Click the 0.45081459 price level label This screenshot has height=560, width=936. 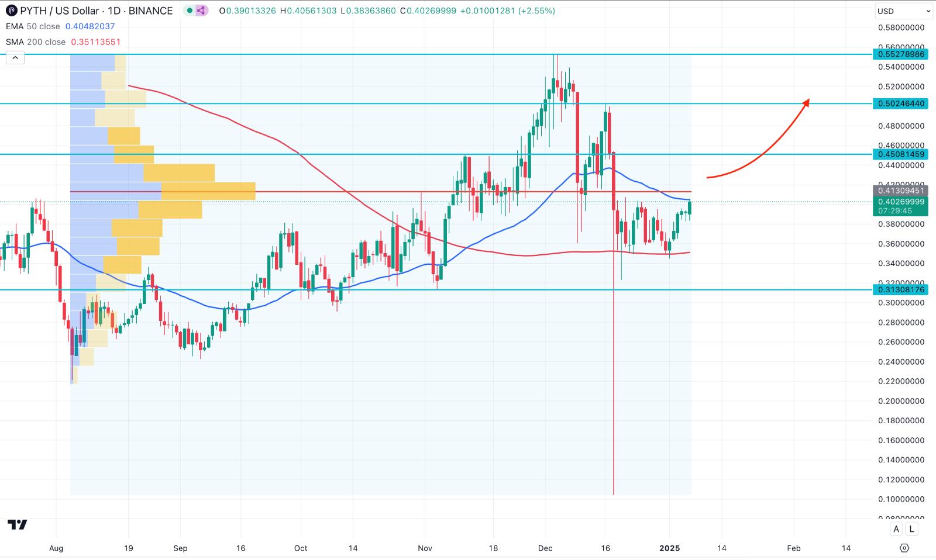pyautogui.click(x=901, y=154)
